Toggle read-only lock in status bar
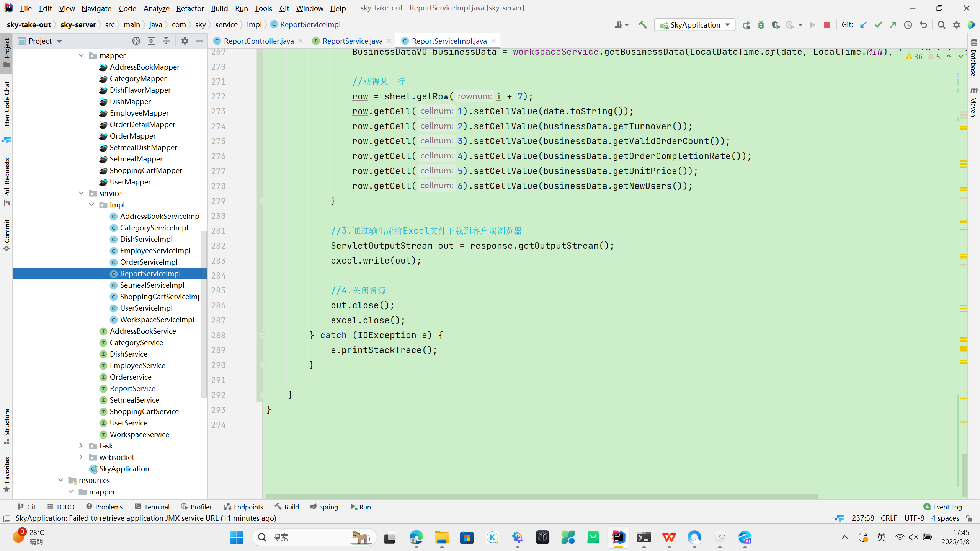 click(970, 518)
